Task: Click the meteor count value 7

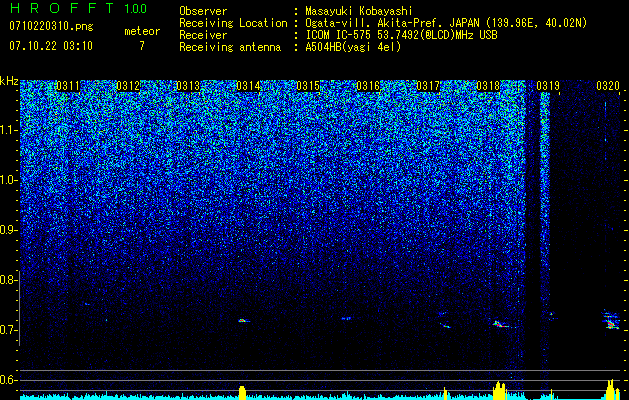Action: (142, 46)
